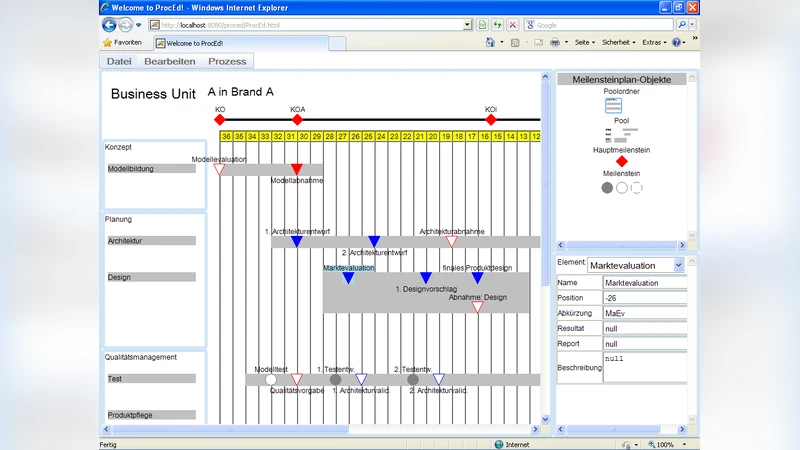Open the Prozess menu
Image resolution: width=800 pixels, height=450 pixels.
[227, 61]
